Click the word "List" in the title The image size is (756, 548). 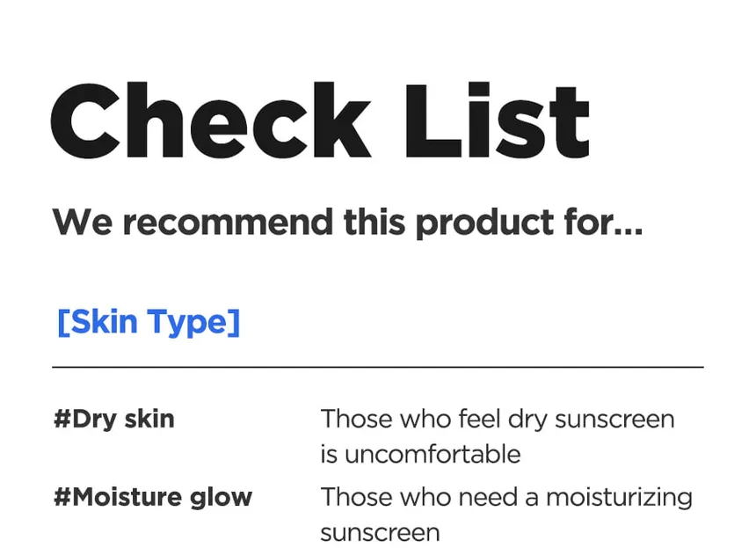point(497,120)
